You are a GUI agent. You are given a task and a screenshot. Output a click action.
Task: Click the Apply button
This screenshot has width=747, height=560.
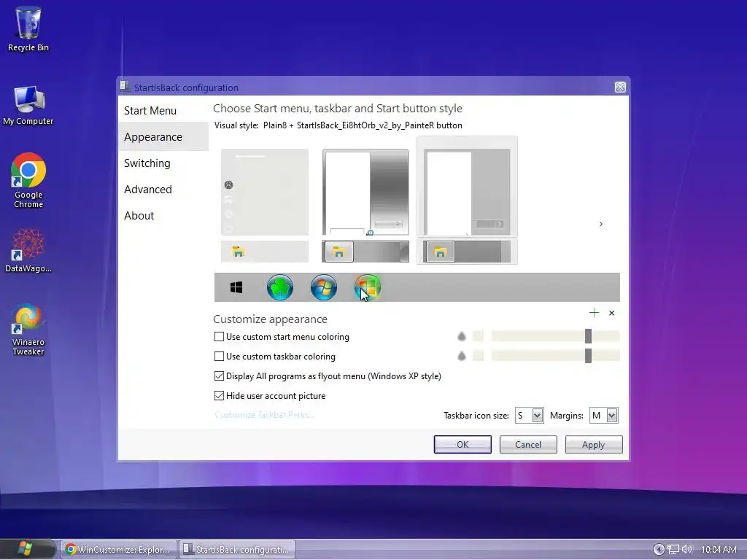[x=594, y=444]
